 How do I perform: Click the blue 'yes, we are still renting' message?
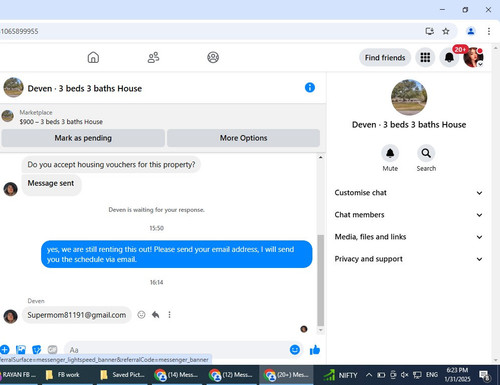click(177, 254)
